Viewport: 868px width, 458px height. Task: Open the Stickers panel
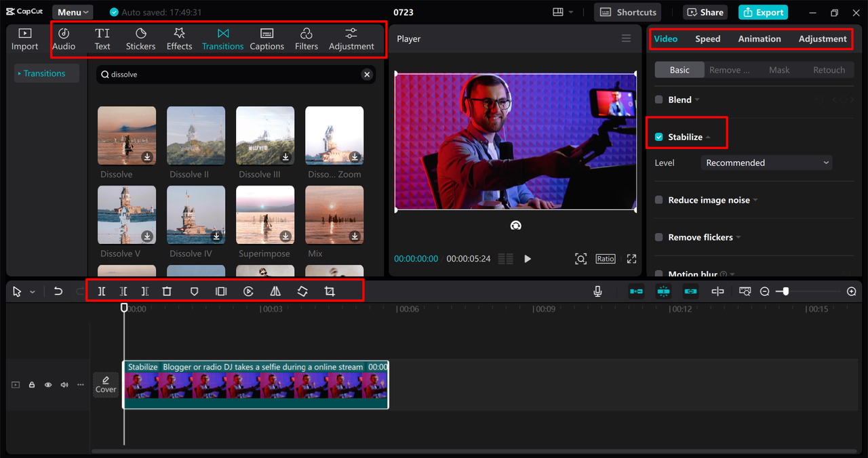pos(140,39)
